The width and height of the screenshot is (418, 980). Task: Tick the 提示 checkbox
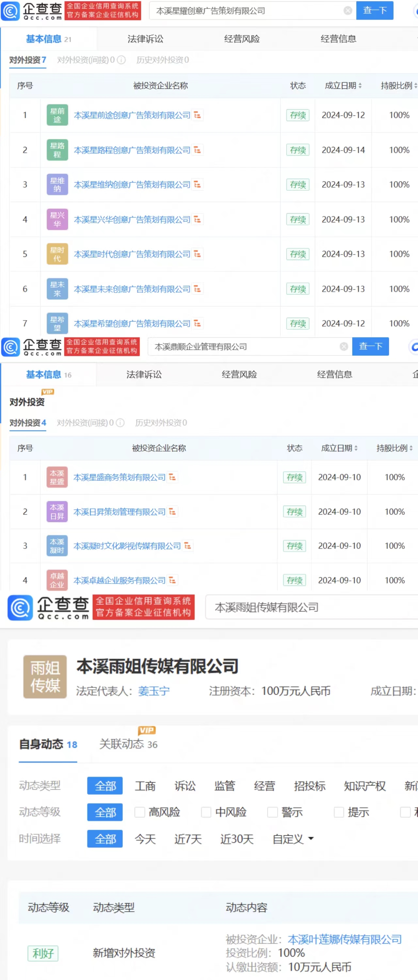(339, 812)
